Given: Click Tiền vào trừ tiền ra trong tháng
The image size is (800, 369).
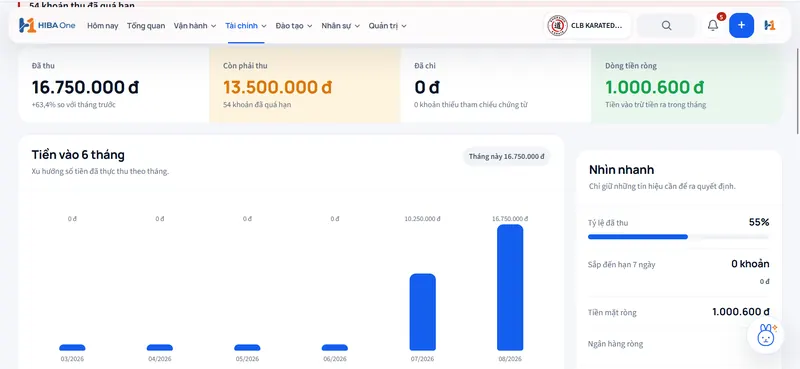Looking at the screenshot, I should (656, 105).
